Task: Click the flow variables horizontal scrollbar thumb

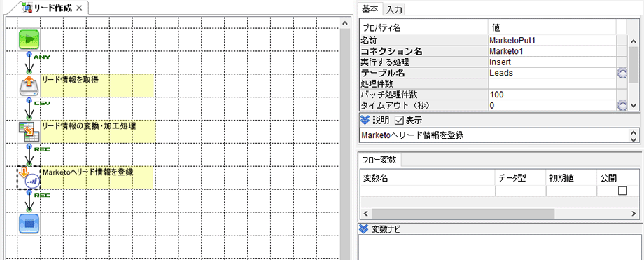Action: 463,214
